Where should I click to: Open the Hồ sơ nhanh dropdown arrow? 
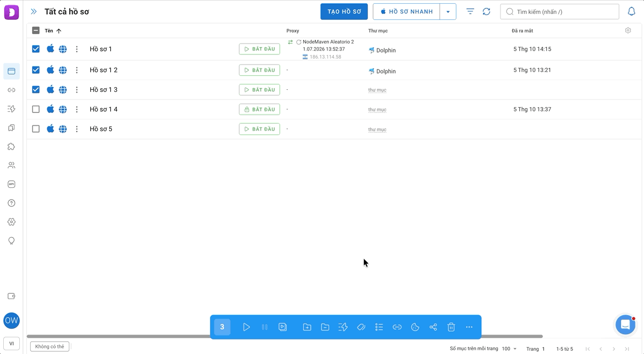(448, 11)
